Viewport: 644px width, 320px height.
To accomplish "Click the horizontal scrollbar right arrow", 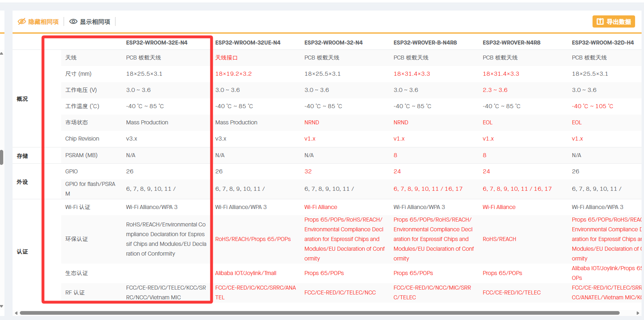I will 638,313.
